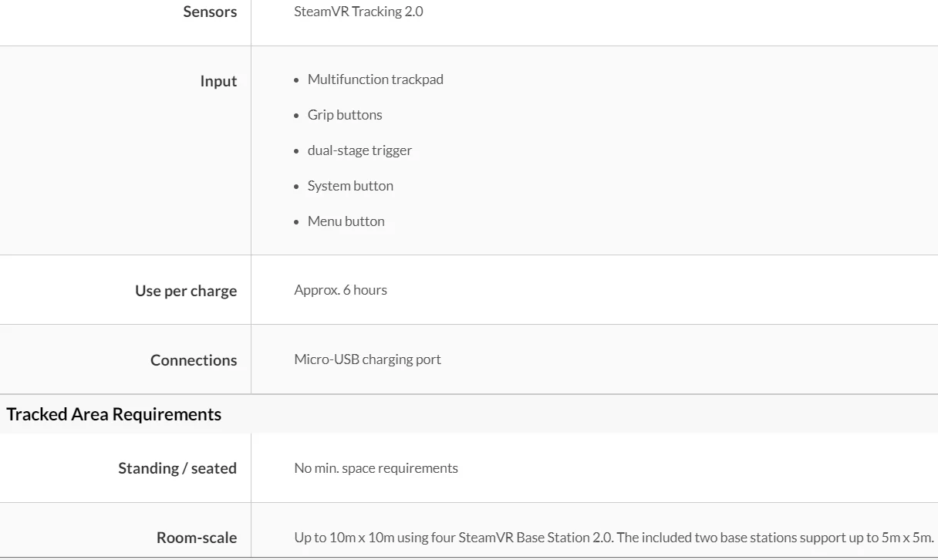Click the Tracked Area Requirements heading
This screenshot has height=560, width=938.
coord(114,414)
